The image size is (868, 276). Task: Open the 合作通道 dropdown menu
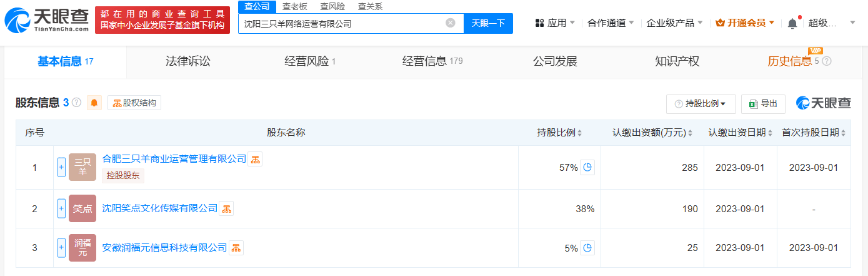611,23
